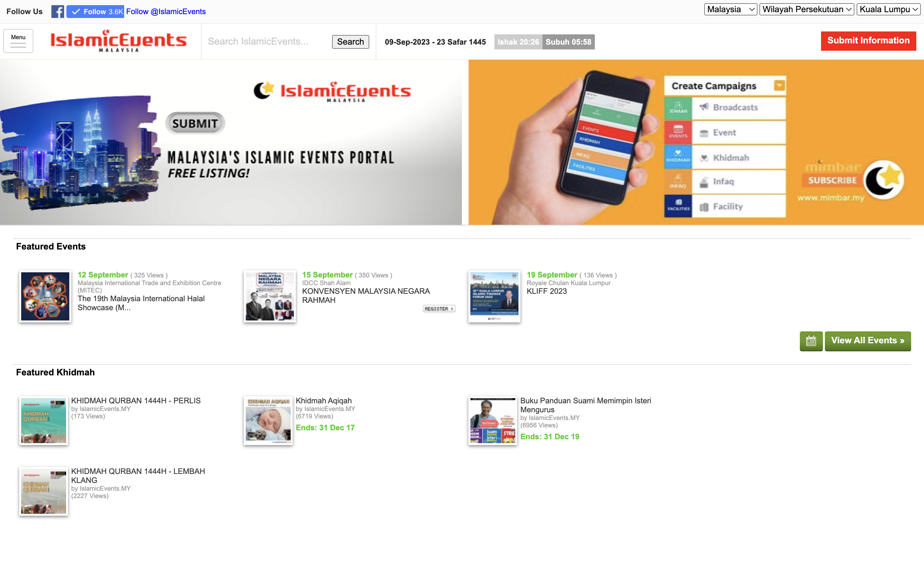This screenshot has height=578, width=924.
Task: Follow @IslamicEvents on Twitter
Action: point(166,12)
